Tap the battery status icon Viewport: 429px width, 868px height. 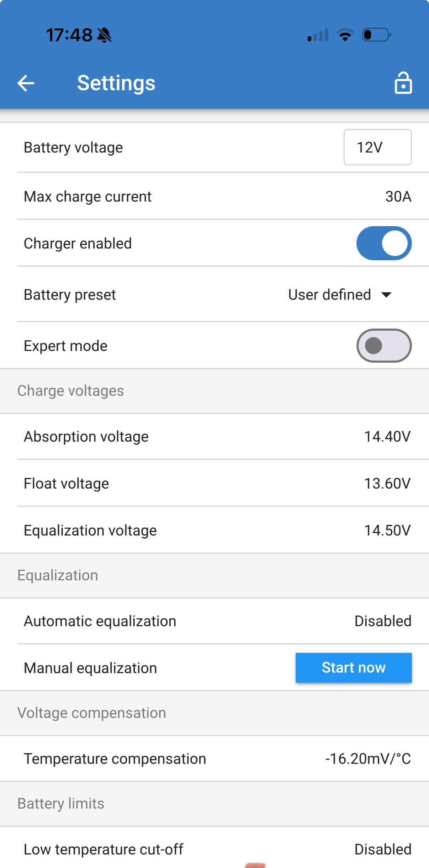376,35
